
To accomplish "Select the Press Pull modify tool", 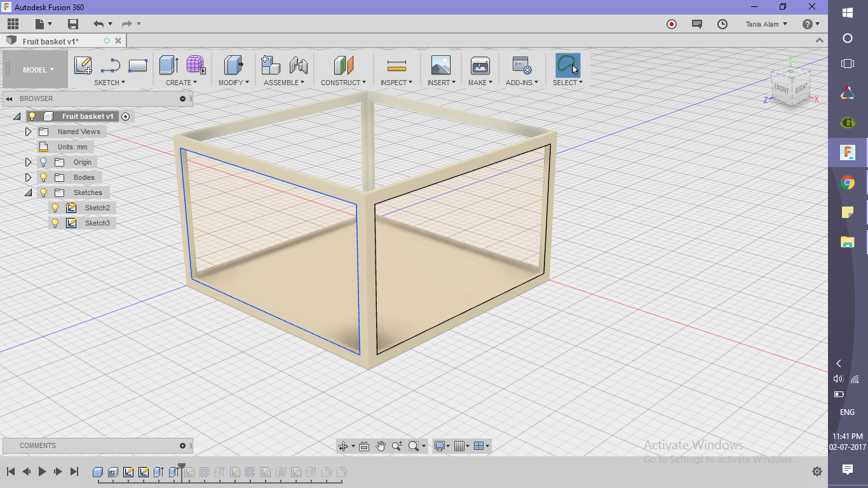I will [234, 65].
